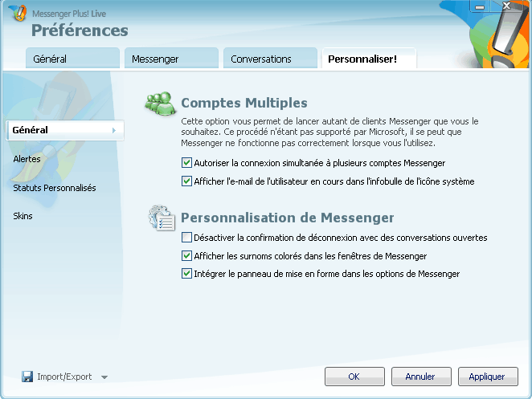
Task: Select Général in the left sidebar
Action: point(65,130)
